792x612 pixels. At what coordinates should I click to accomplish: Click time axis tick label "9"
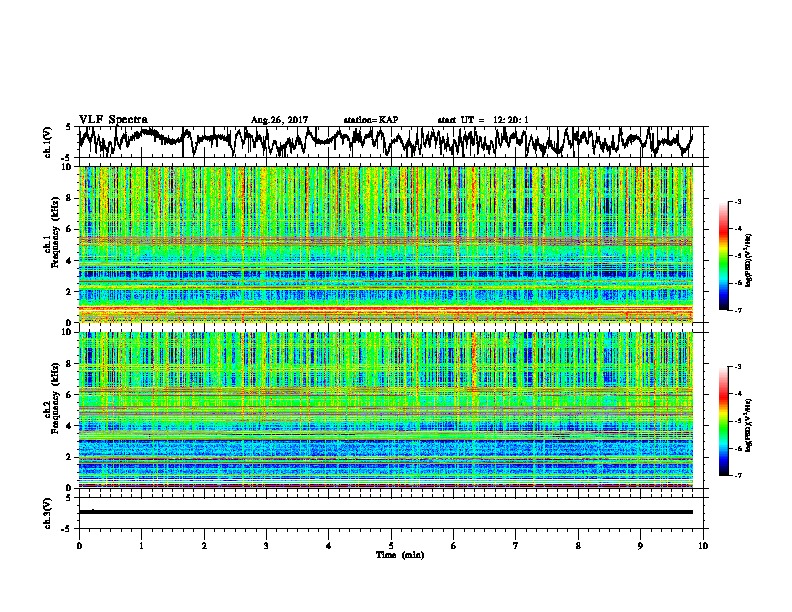pyautogui.click(x=640, y=546)
